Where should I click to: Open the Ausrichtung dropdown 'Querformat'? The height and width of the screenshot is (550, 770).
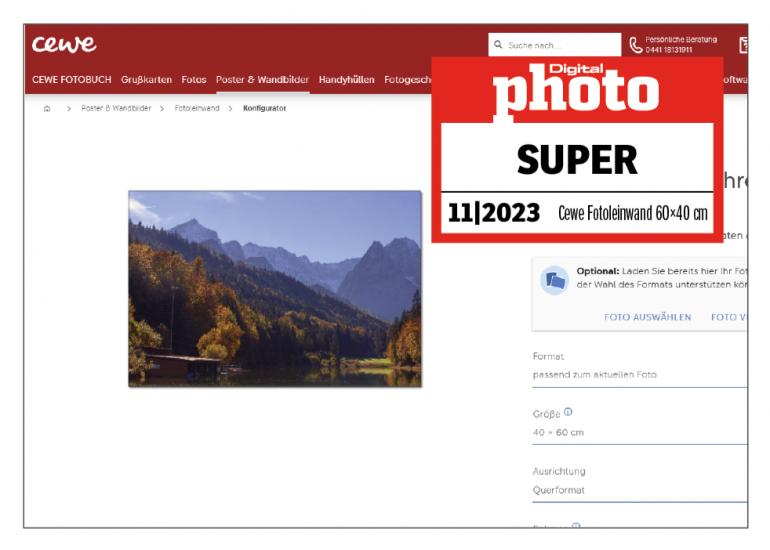640,490
